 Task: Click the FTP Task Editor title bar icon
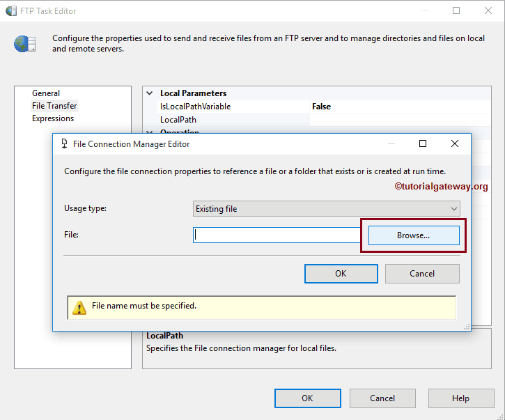11,11
